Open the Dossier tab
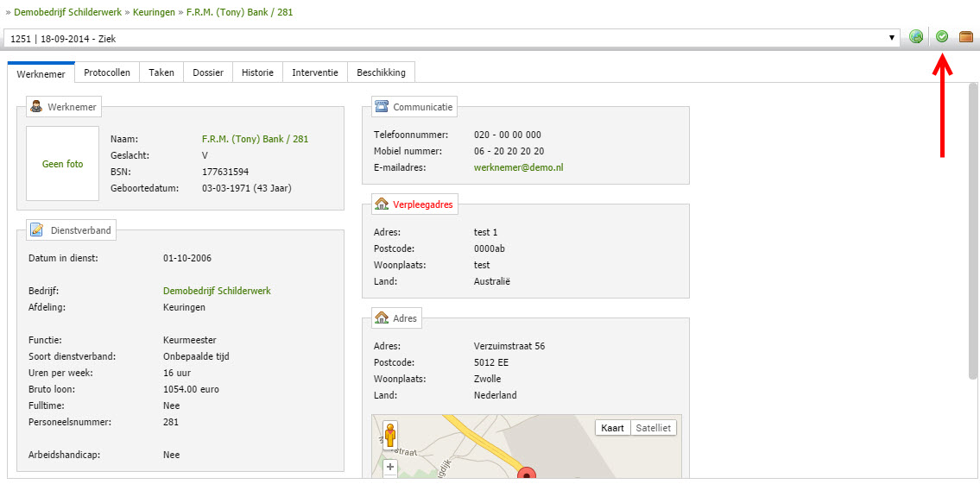Viewport: 980px width, 484px height. click(208, 72)
